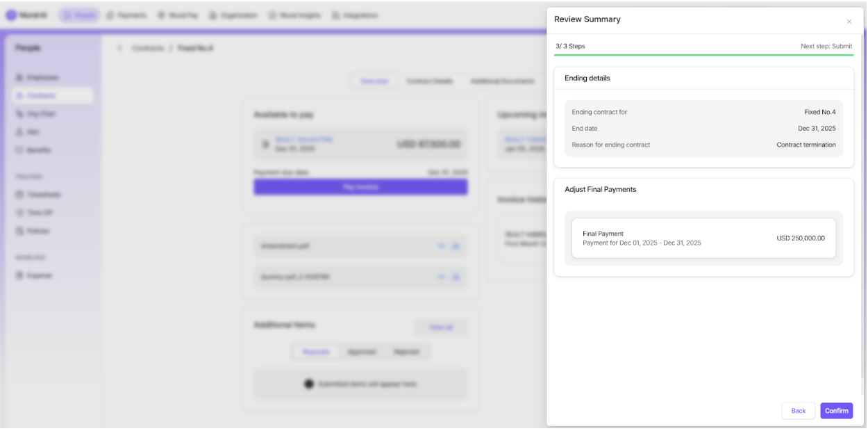Open Payments in the top navigation
868x431 pixels.
pos(126,15)
